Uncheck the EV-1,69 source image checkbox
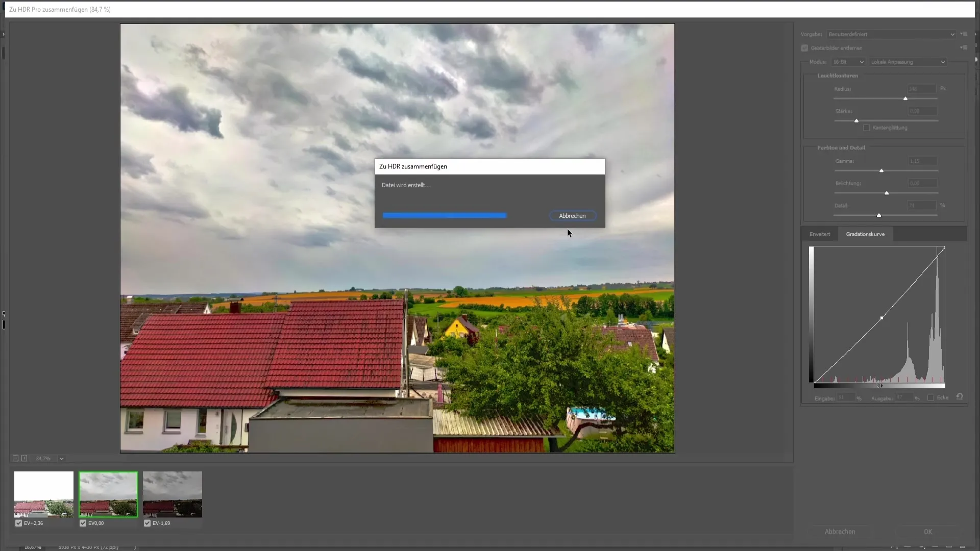 (x=148, y=523)
